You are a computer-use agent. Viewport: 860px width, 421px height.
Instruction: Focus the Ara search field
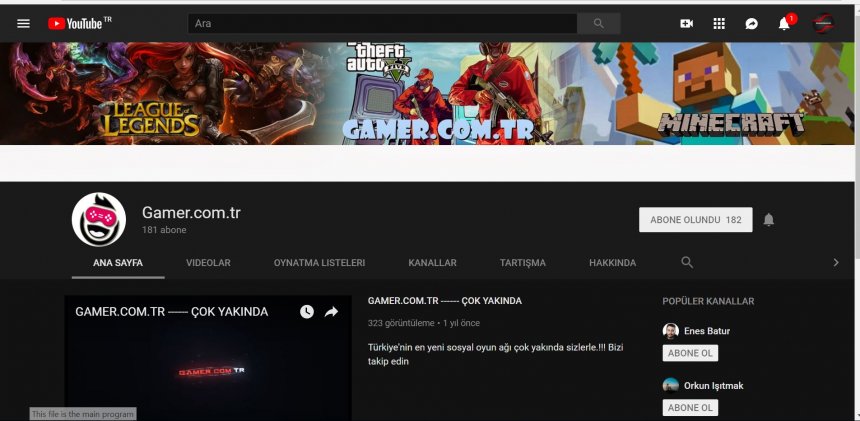[x=382, y=24]
